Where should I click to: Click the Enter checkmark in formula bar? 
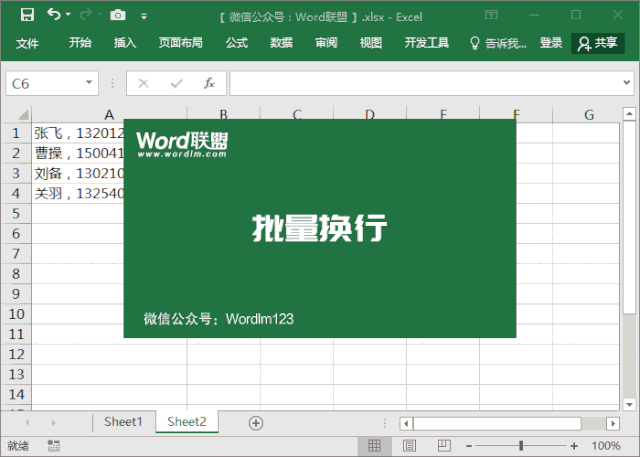[176, 84]
